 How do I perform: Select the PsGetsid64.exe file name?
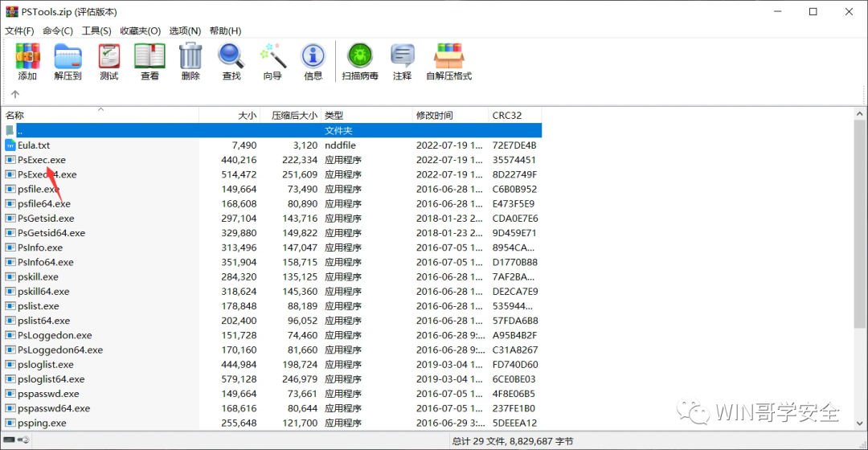(x=51, y=233)
